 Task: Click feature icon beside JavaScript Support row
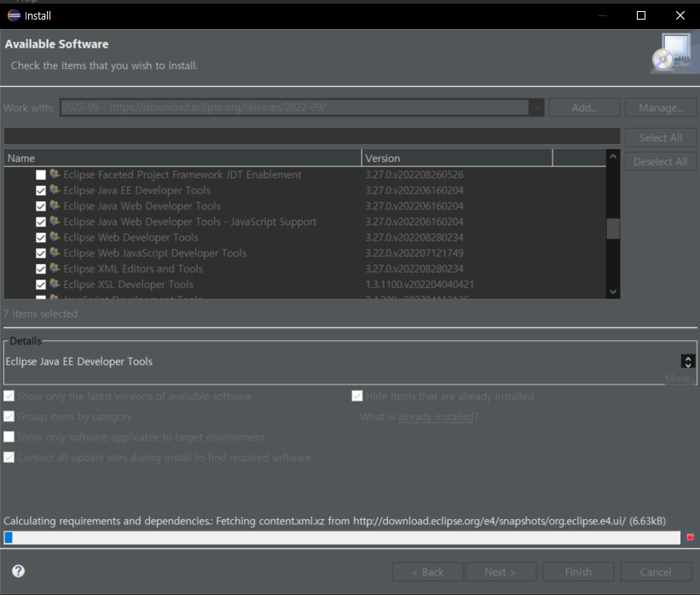coord(55,221)
